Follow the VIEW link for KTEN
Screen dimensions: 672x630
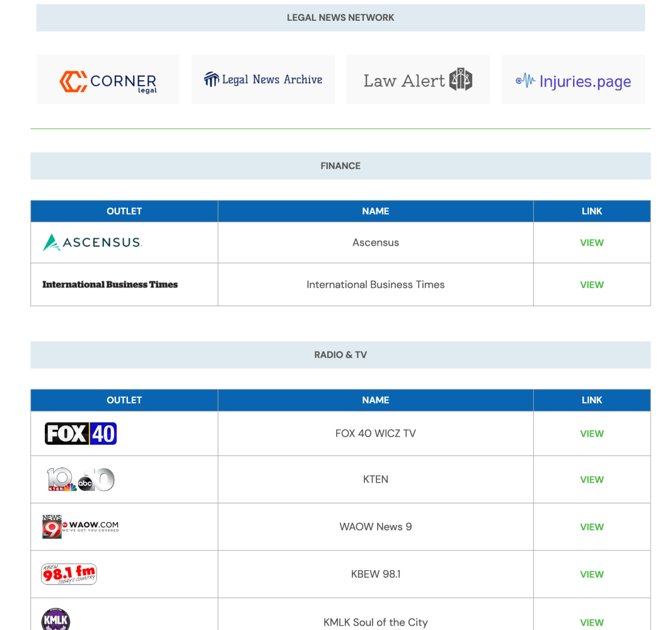pos(591,479)
